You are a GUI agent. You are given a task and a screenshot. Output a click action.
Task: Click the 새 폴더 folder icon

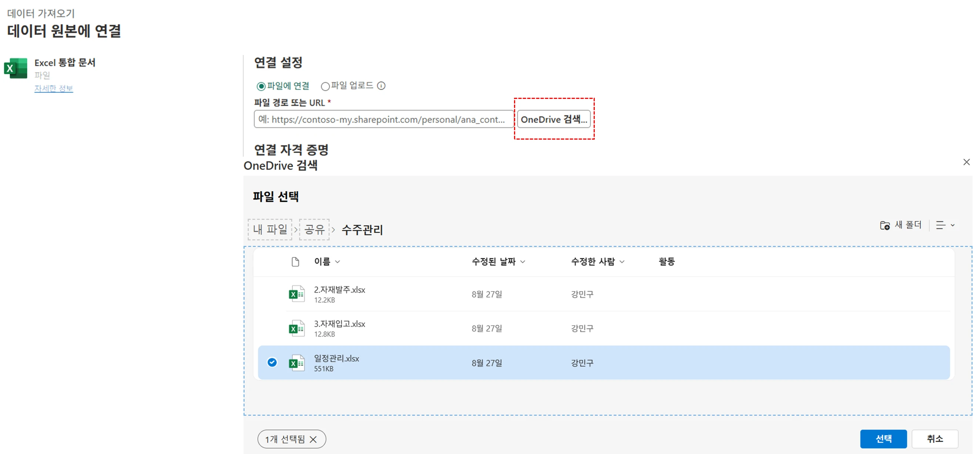click(885, 225)
